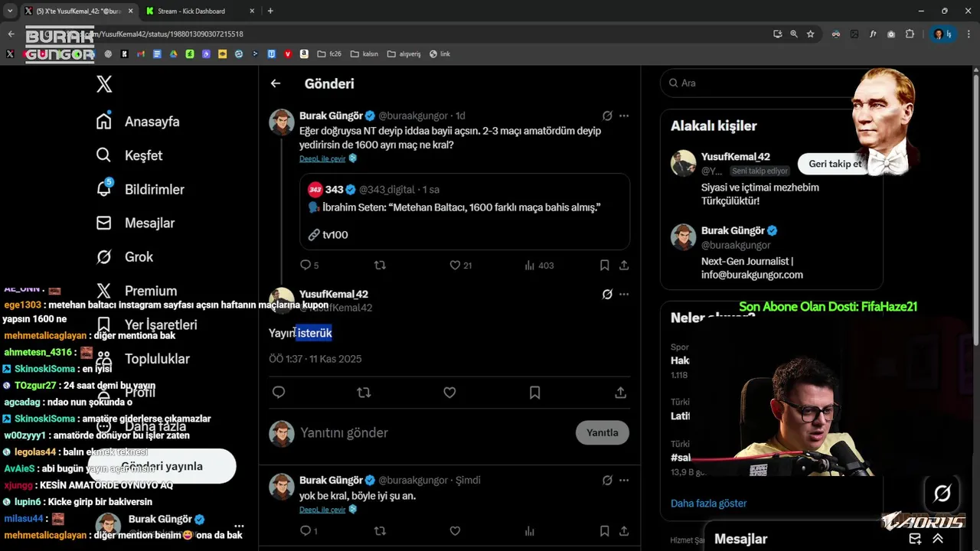Open YusufKemal_42 in Alakalı kişiler
Screen dimensions: 980x551
[735, 157]
